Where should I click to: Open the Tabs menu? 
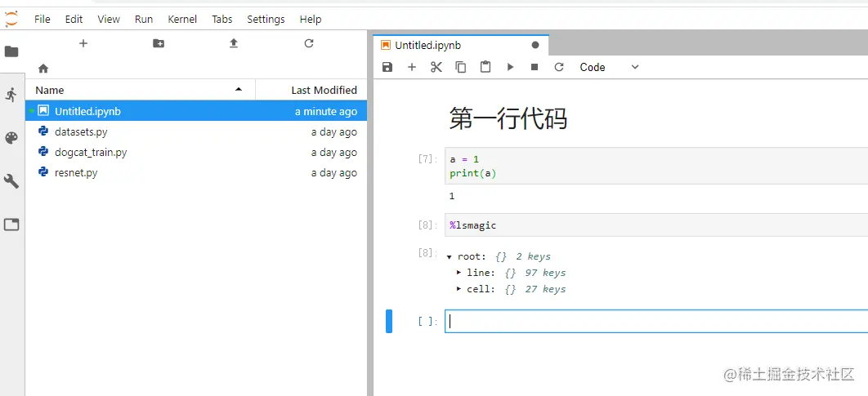222,19
